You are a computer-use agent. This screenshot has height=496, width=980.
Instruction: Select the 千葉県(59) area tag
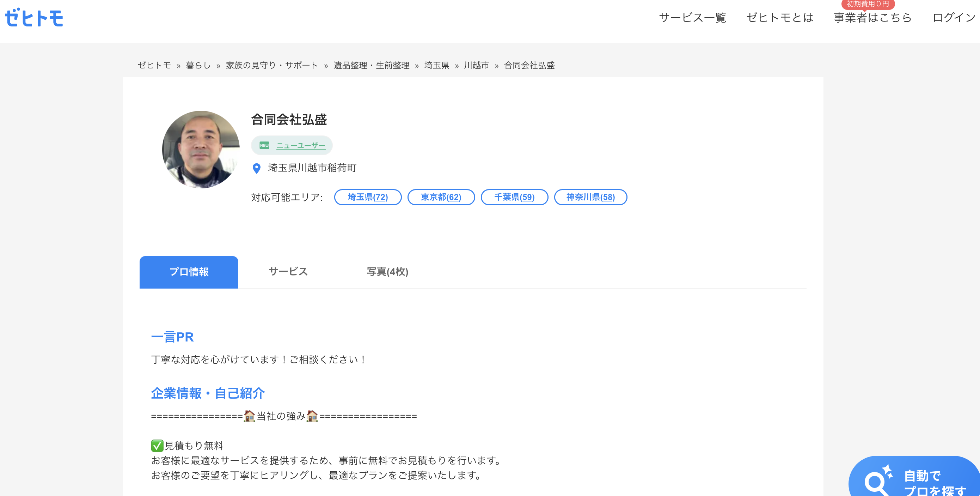pyautogui.click(x=514, y=197)
